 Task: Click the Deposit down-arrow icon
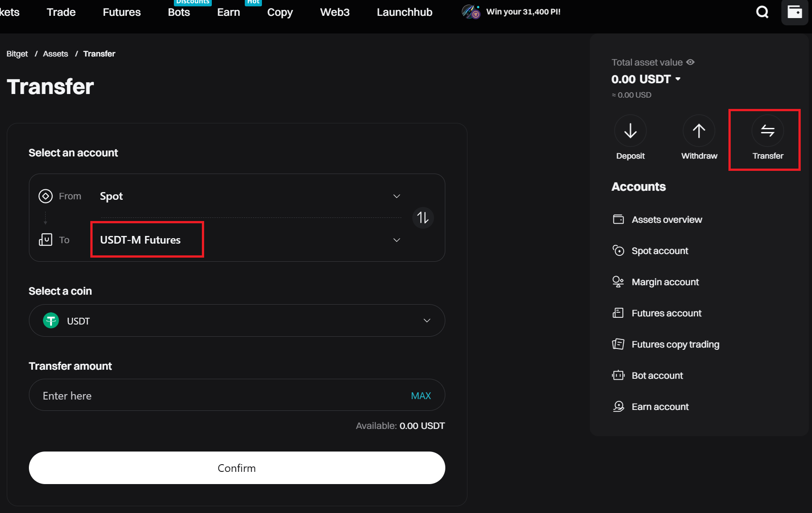(x=630, y=131)
